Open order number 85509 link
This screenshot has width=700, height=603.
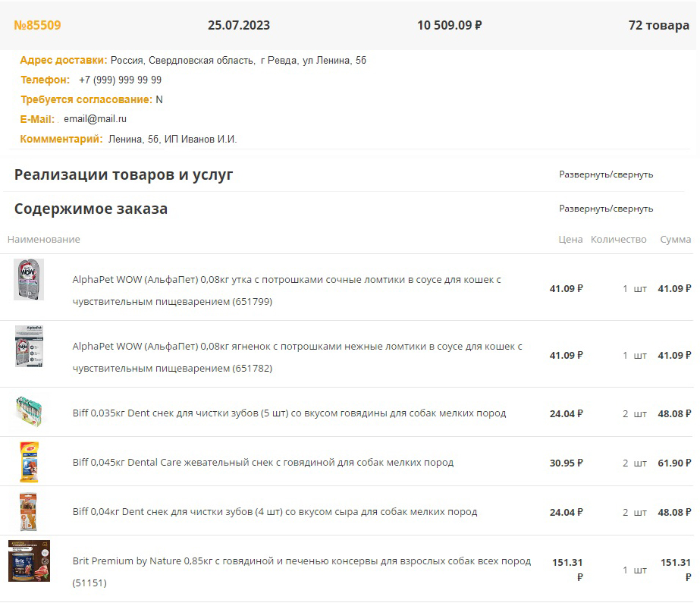pos(37,25)
